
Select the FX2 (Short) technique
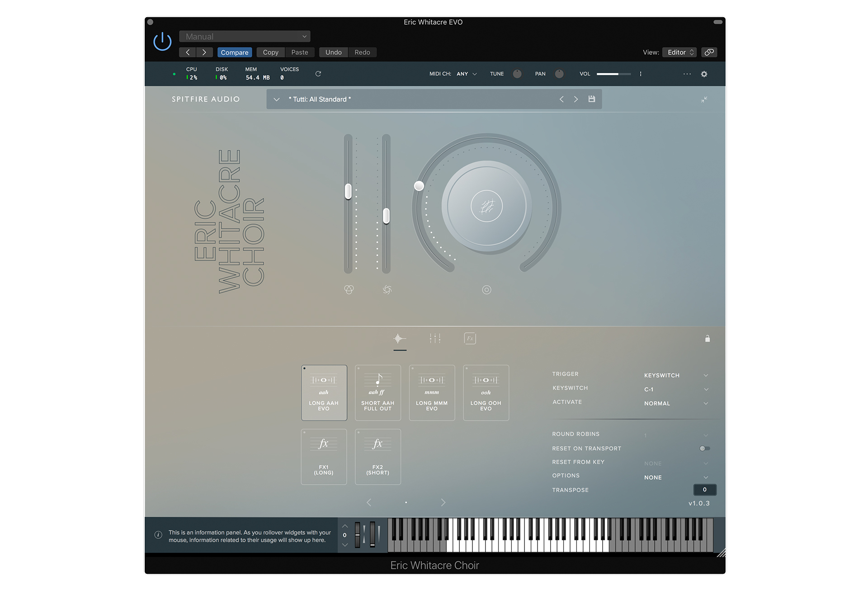pyautogui.click(x=378, y=457)
